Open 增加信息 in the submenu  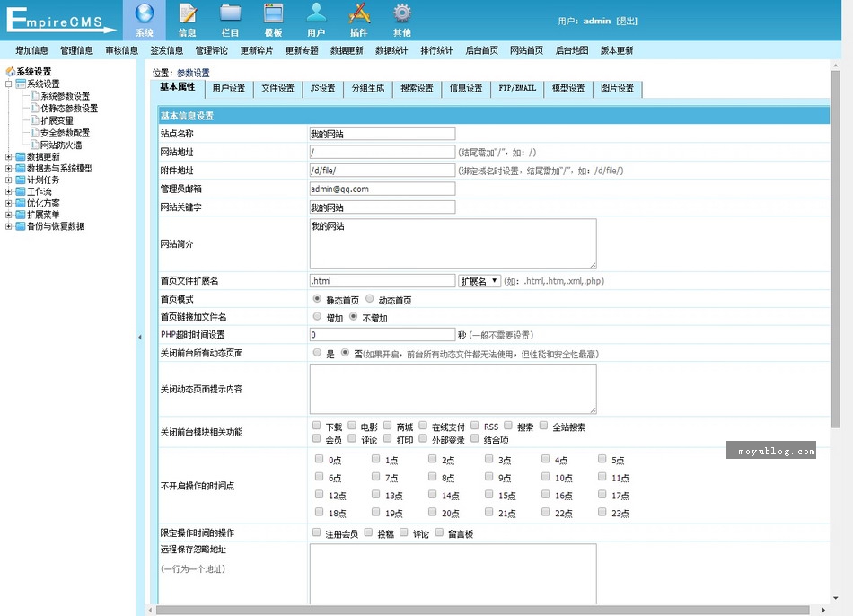tap(32, 50)
